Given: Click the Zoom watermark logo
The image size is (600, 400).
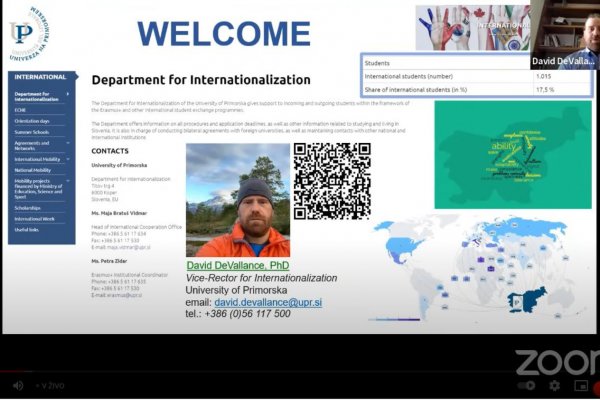Looking at the screenshot, I should tap(557, 363).
